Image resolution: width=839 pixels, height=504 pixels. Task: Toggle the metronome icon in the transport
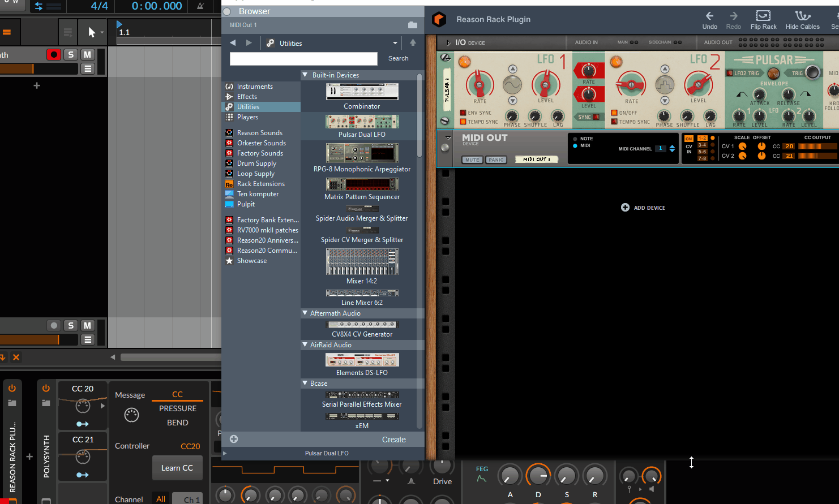coord(200,6)
